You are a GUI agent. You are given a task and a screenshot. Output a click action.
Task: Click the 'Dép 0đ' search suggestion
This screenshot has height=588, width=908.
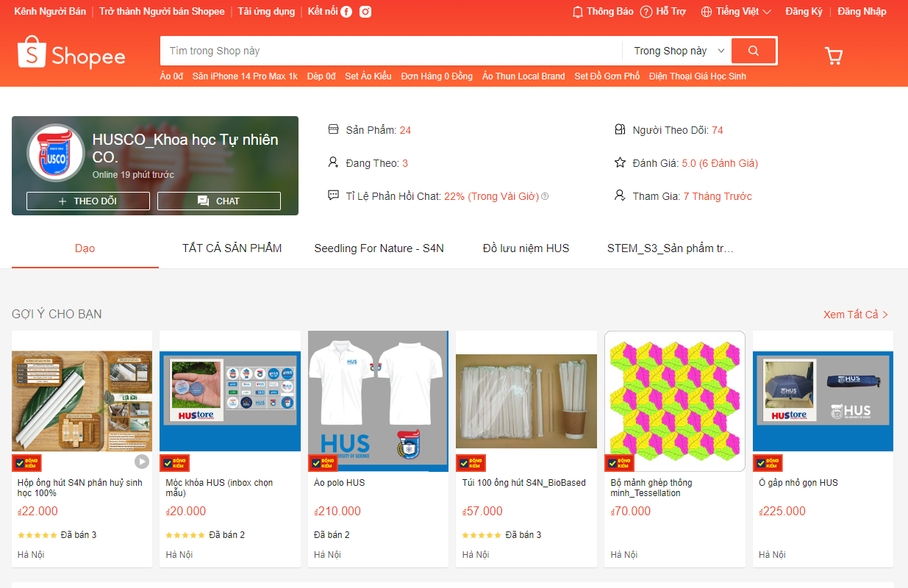(321, 76)
